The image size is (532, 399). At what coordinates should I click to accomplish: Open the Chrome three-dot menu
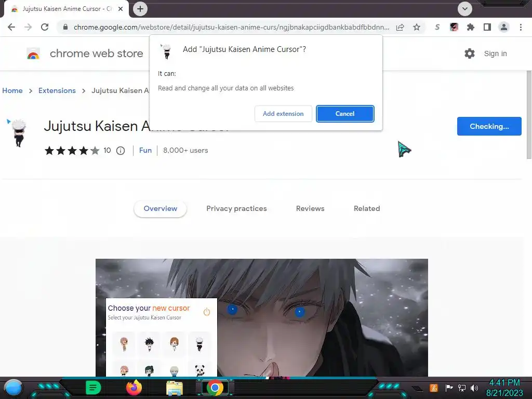(x=521, y=27)
